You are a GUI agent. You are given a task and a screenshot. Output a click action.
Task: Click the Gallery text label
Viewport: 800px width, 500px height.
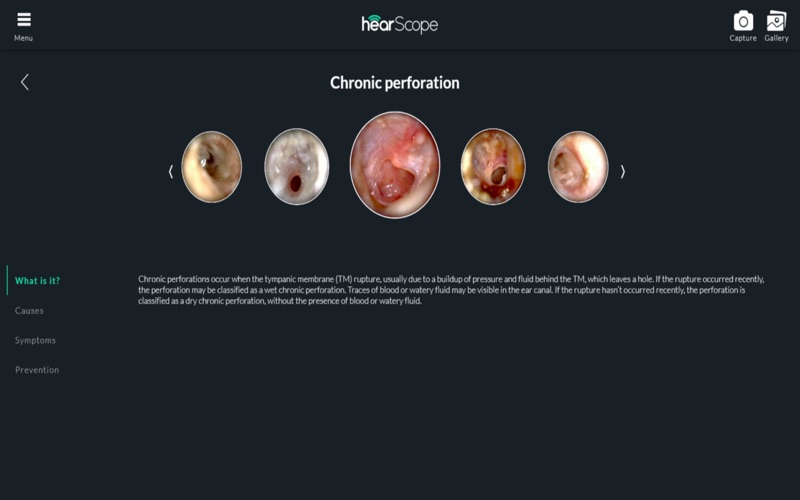(776, 38)
